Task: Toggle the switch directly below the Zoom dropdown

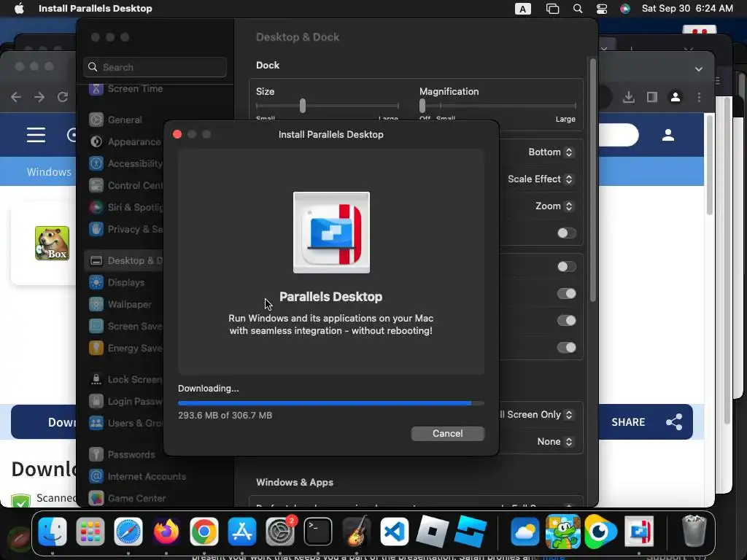Action: pyautogui.click(x=566, y=233)
